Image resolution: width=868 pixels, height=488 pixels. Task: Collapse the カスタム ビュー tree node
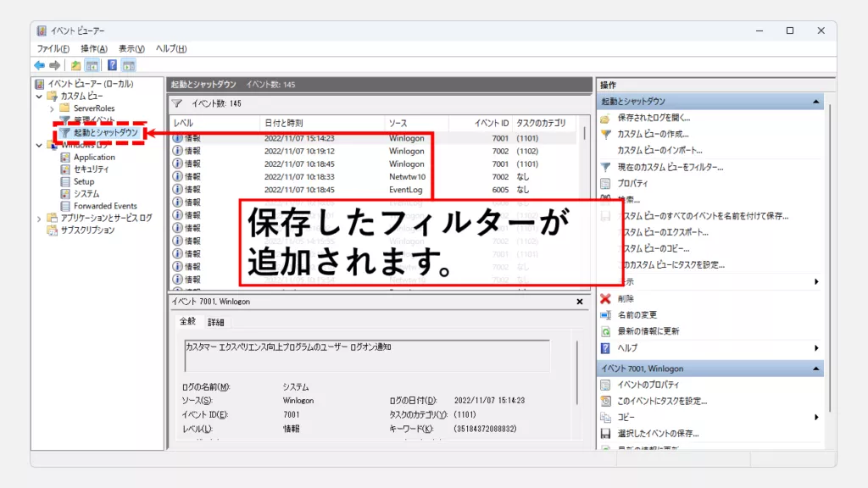point(39,97)
